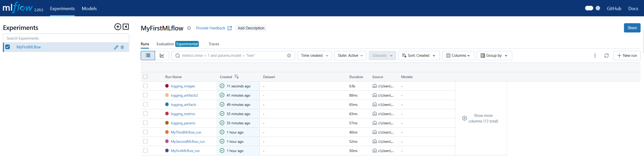Open the State: Active dropdown
Screen dimensions: 644x159
pos(350,56)
